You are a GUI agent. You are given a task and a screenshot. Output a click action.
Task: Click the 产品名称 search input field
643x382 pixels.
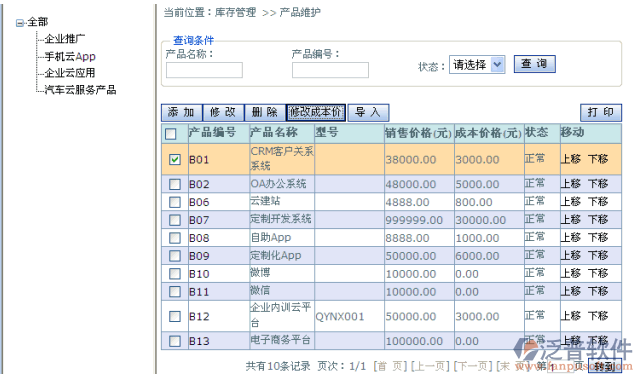coord(204,70)
